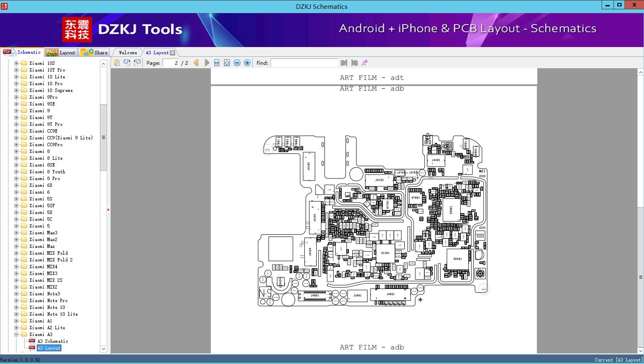Click the Xiaomi 5X folder icon
This screenshot has height=364, width=644.
24,212
